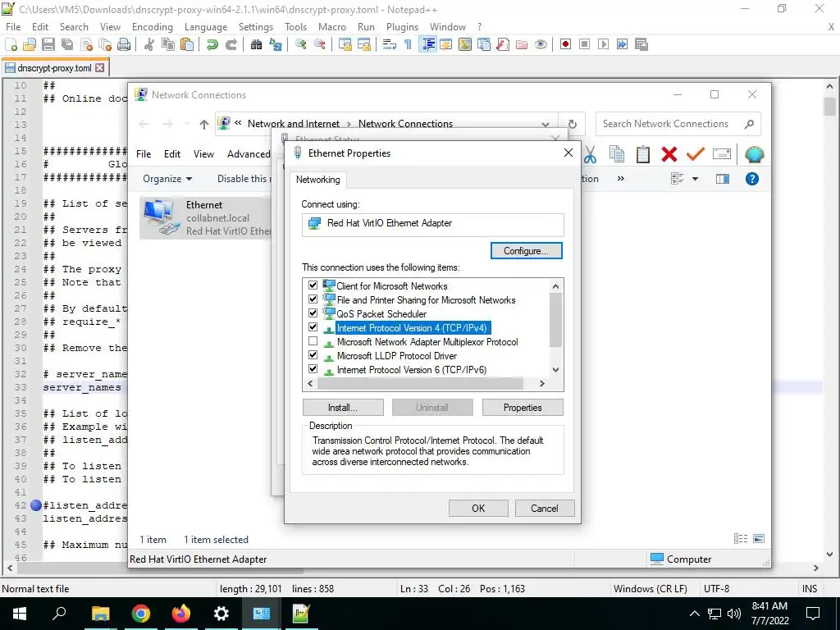The height and width of the screenshot is (630, 840).
Task: Open the Organize dropdown in Network Connections
Action: coord(167,179)
